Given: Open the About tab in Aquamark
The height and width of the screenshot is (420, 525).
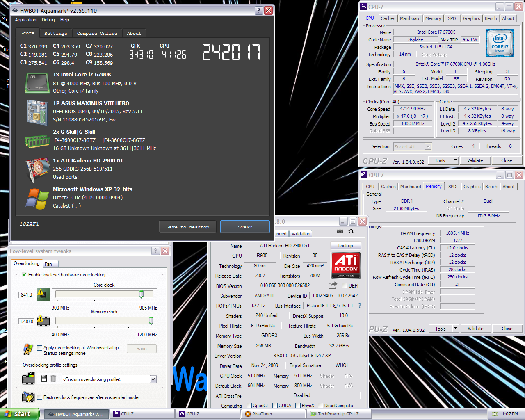Looking at the screenshot, I should pyautogui.click(x=134, y=33).
